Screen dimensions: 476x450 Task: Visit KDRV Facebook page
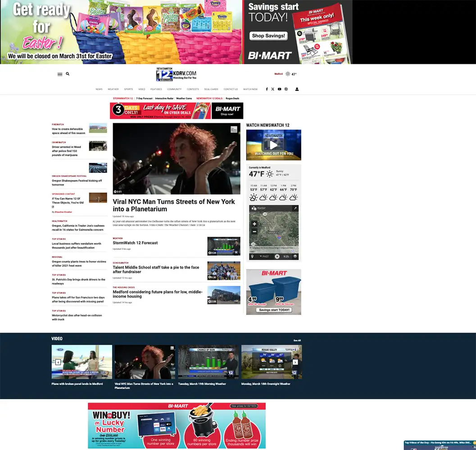[267, 89]
